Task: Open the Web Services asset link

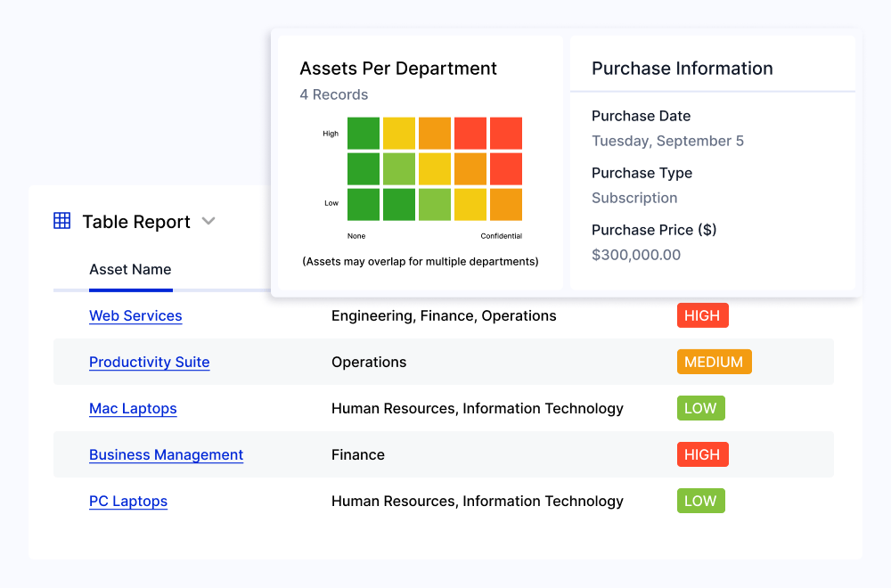Action: (135, 315)
